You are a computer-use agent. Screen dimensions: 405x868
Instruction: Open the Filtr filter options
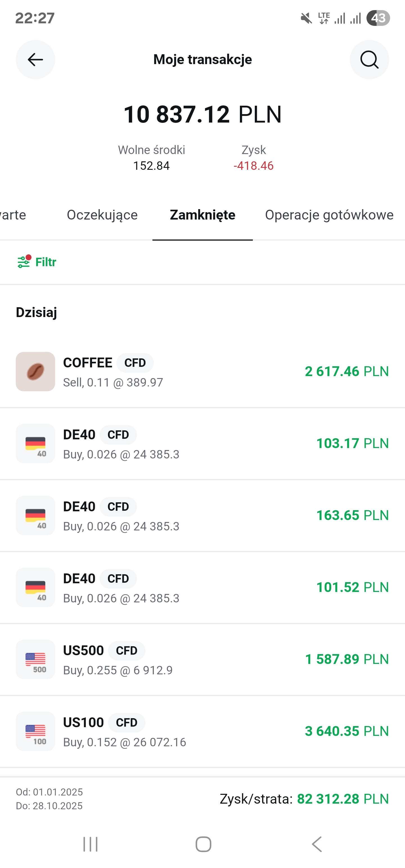46,262
